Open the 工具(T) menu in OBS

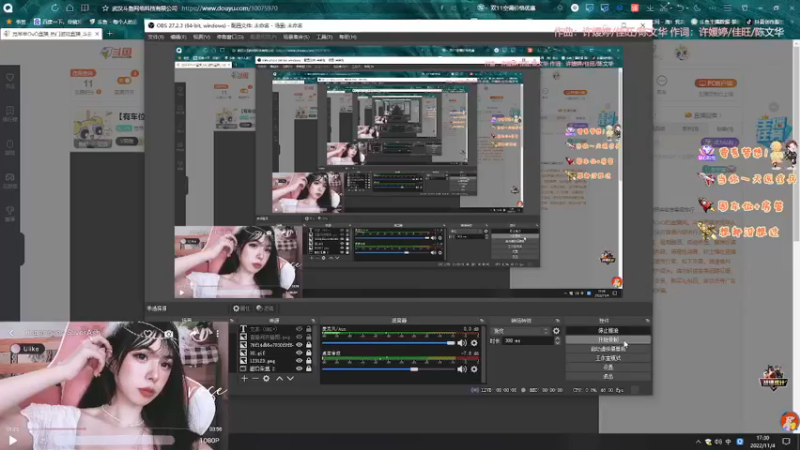pos(324,37)
